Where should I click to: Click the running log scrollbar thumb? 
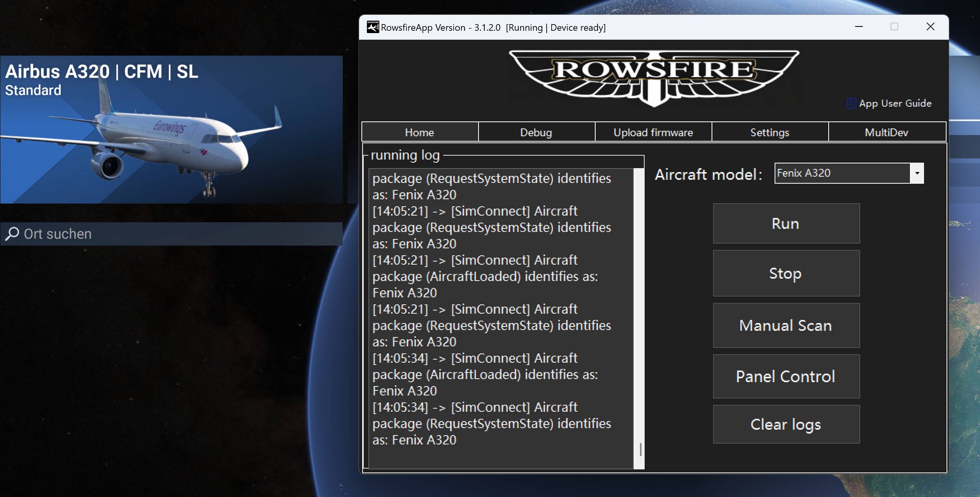[x=640, y=449]
